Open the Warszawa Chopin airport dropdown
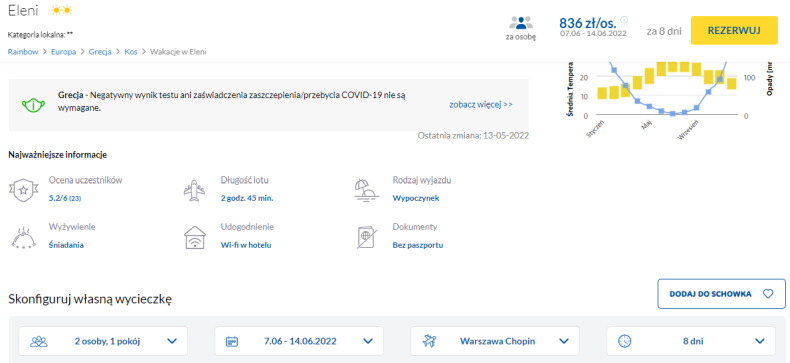This screenshot has height=363, width=790. pos(495,341)
